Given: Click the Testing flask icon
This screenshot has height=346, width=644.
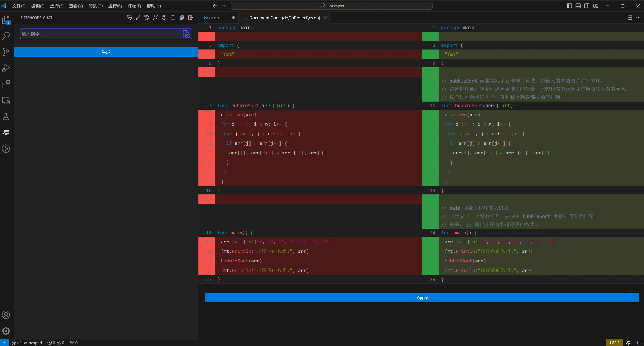Looking at the screenshot, I should [x=6, y=116].
